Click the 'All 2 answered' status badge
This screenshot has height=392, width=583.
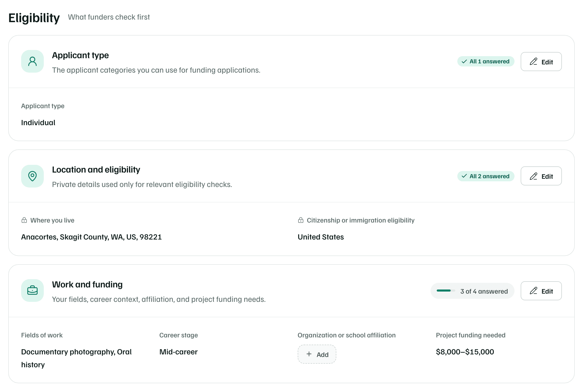(486, 176)
